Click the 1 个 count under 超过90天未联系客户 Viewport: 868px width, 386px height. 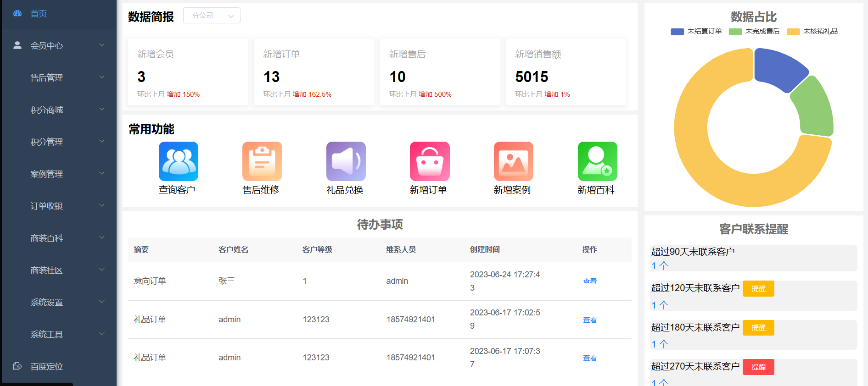660,265
